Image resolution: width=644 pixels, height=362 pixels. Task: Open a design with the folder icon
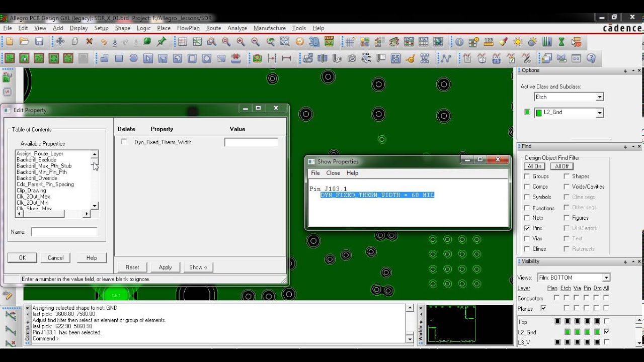point(24,42)
